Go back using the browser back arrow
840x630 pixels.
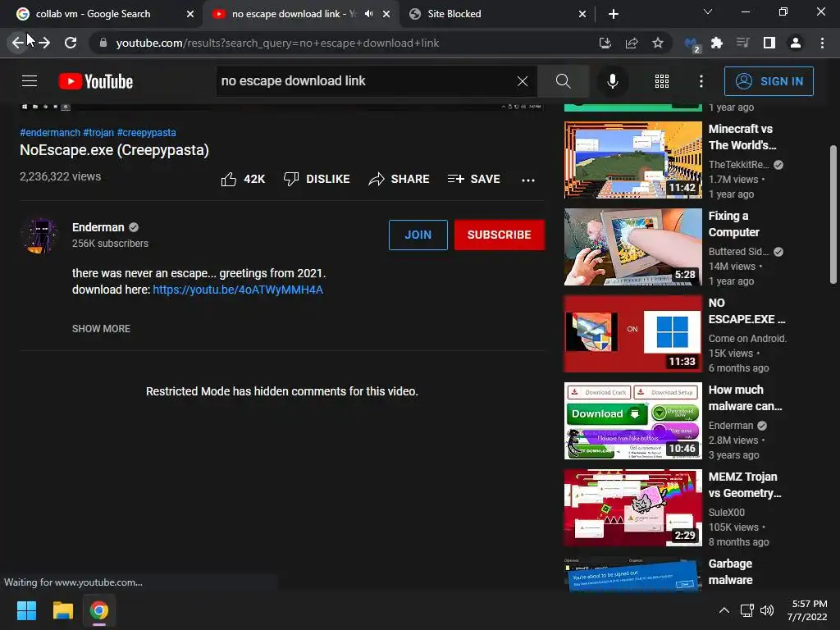pos(18,43)
